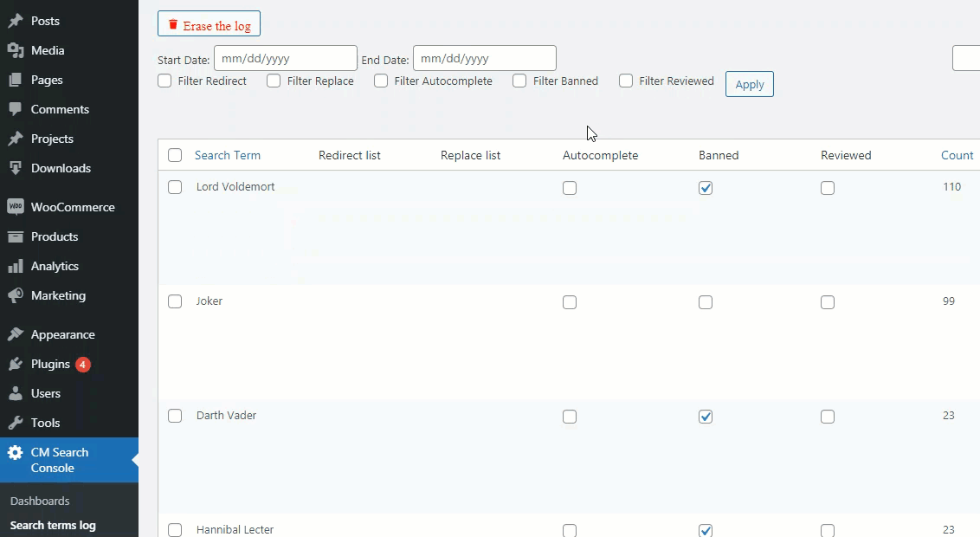Click the Plugins plug icon
980x537 pixels.
[x=16, y=364]
